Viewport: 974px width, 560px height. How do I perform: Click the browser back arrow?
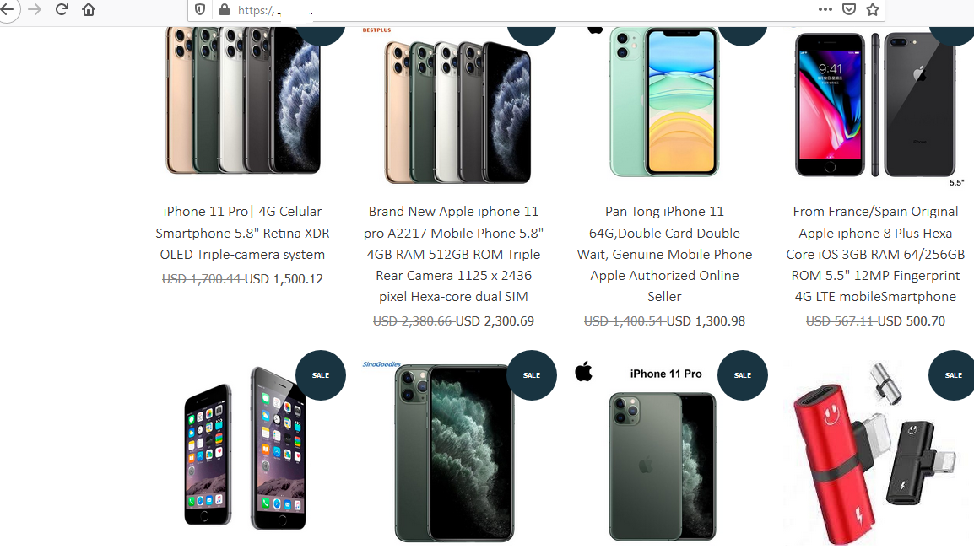6,9
